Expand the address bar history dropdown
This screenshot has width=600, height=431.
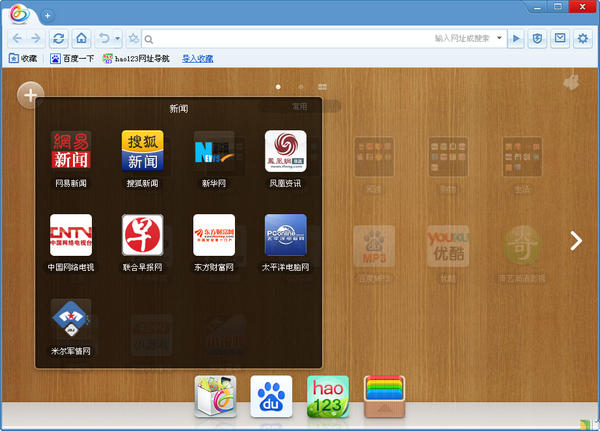pyautogui.click(x=499, y=38)
